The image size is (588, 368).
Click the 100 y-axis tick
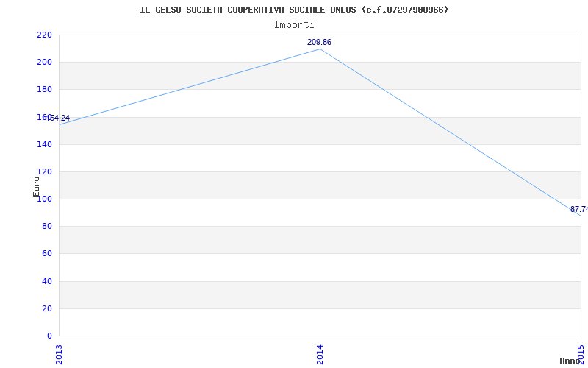pyautogui.click(x=44, y=199)
